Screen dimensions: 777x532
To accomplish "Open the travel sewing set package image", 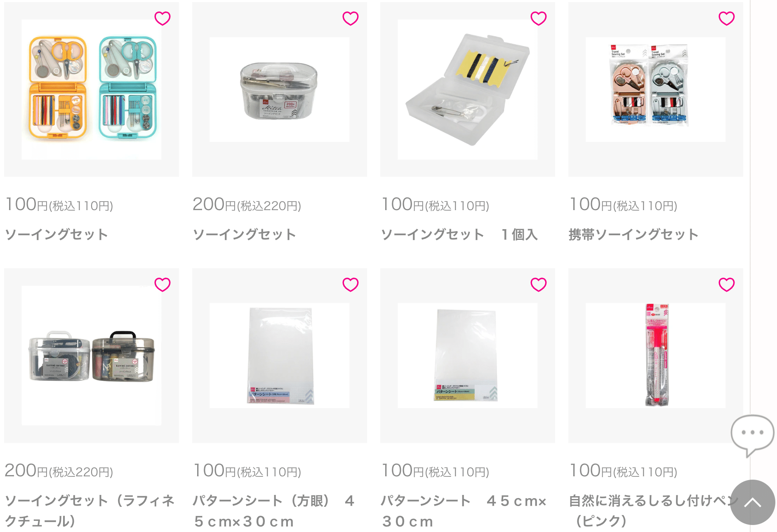I will pos(656,89).
